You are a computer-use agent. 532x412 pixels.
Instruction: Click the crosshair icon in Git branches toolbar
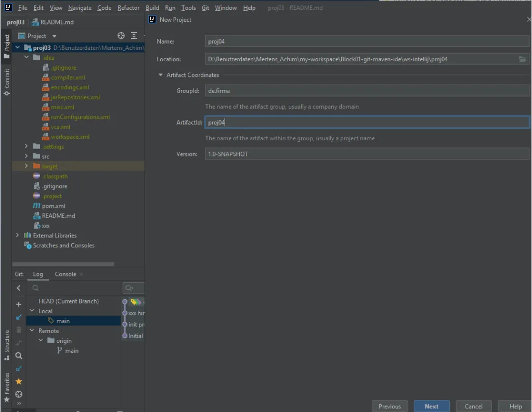coord(19,394)
